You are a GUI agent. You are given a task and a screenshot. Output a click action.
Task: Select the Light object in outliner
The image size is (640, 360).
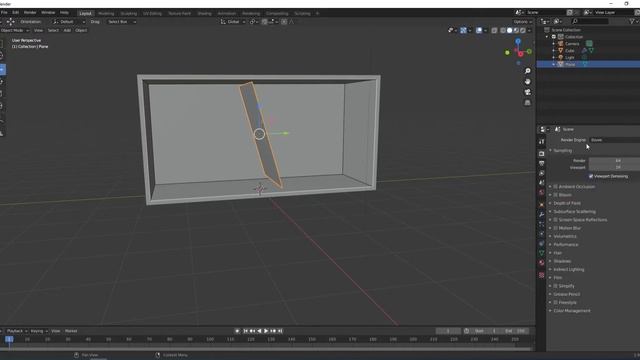pos(570,58)
